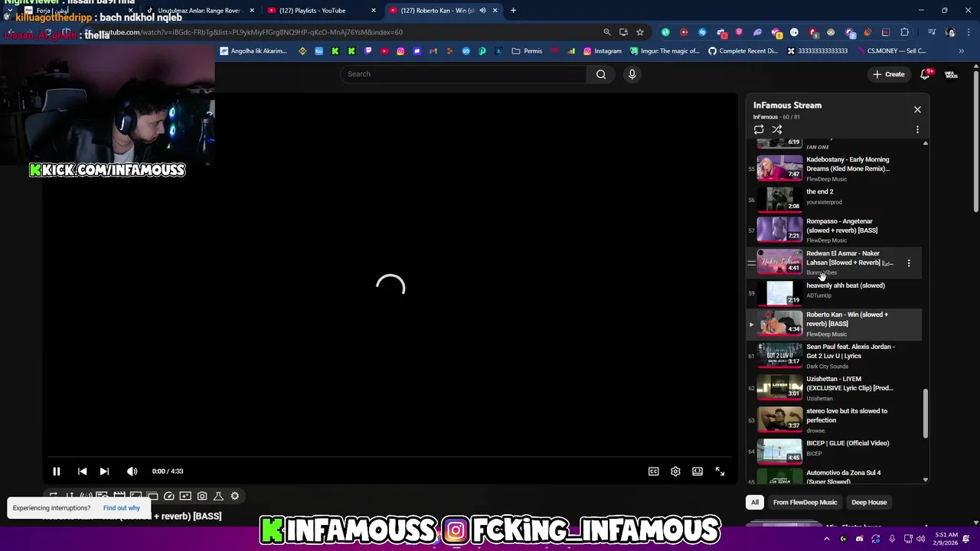Open the Permis bookmarks folder
980x551 pixels.
527,51
